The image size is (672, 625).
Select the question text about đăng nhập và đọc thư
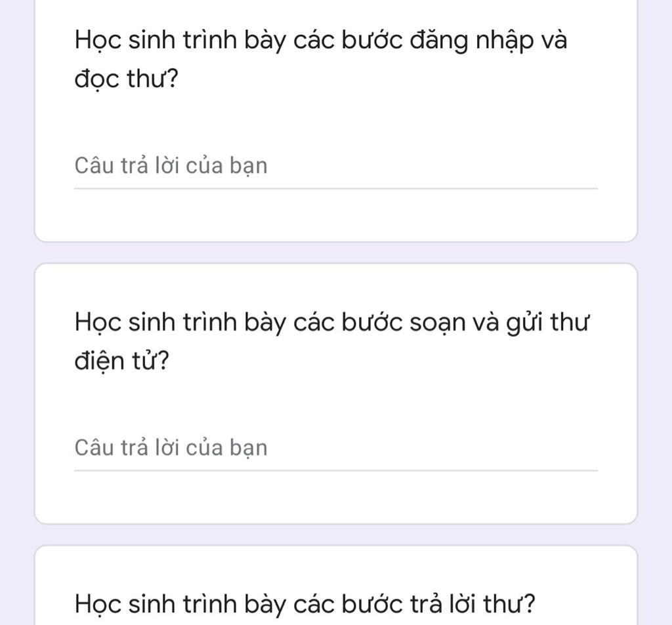coord(321,42)
